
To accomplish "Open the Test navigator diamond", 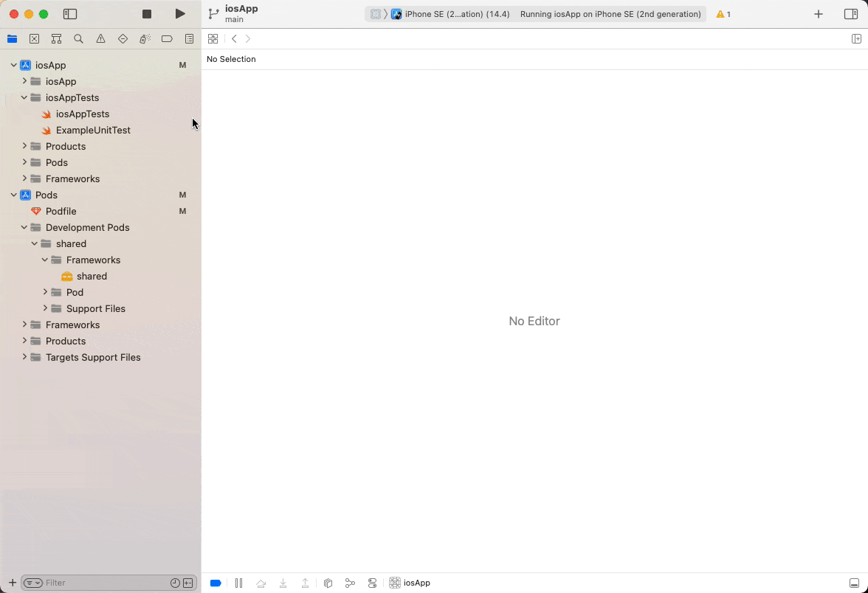I will tap(123, 38).
